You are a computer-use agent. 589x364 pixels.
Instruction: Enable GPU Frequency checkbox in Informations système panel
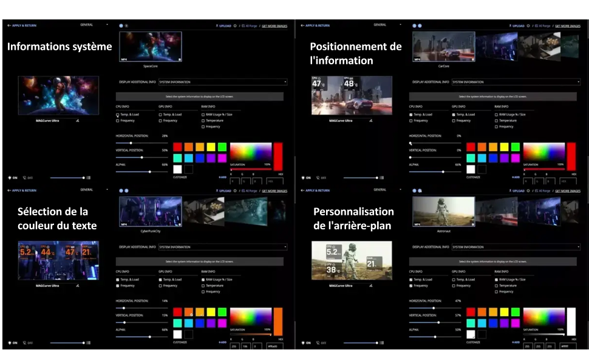click(160, 121)
